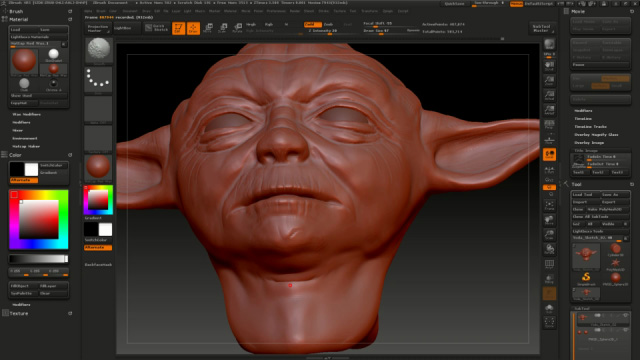The height and width of the screenshot is (360, 640).
Task: Enable Edit mode in top shelf
Action: coord(178,28)
